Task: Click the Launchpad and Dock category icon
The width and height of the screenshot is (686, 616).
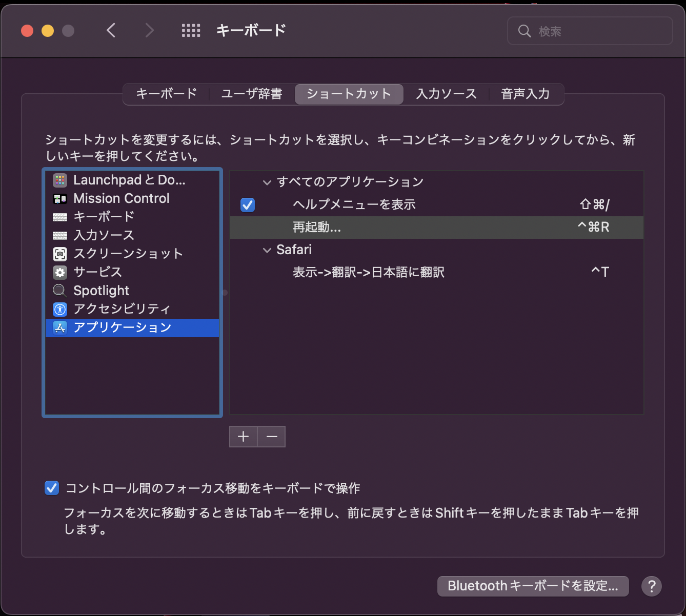Action: [x=60, y=180]
